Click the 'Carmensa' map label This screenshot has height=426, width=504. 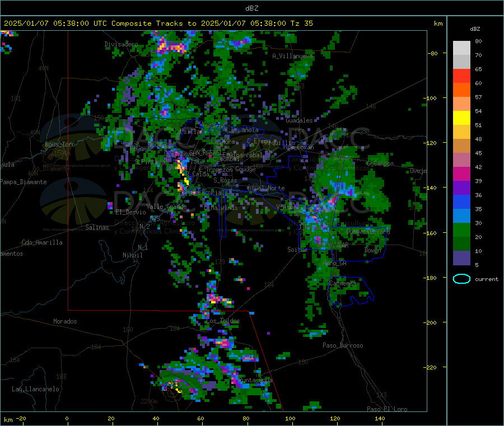click(x=343, y=284)
